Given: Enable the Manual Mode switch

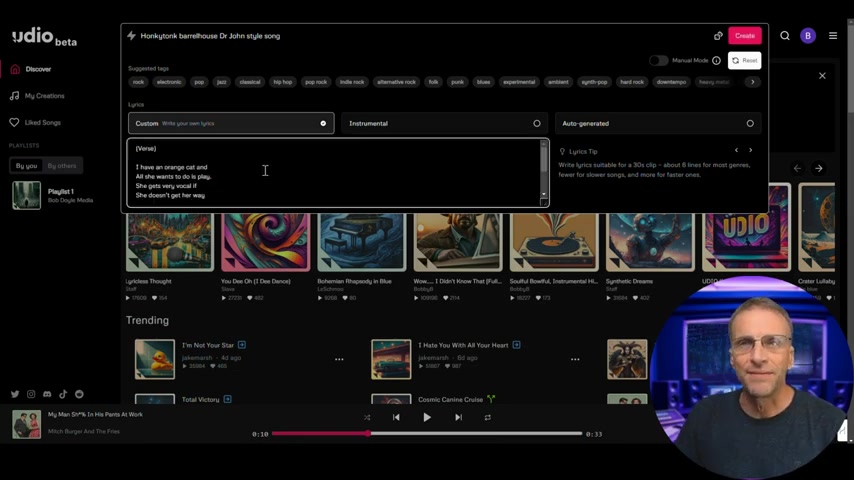Looking at the screenshot, I should tap(658, 60).
